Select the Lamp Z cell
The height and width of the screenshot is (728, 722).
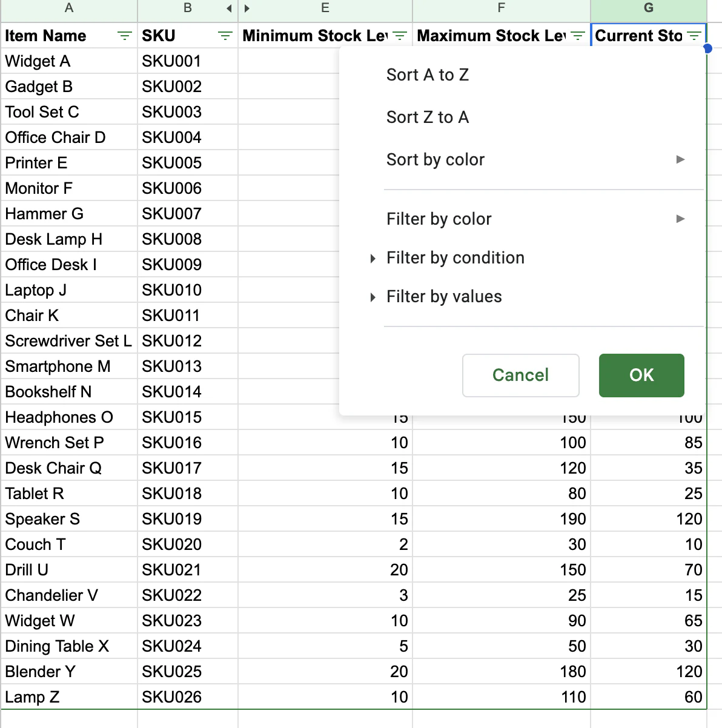(x=69, y=697)
